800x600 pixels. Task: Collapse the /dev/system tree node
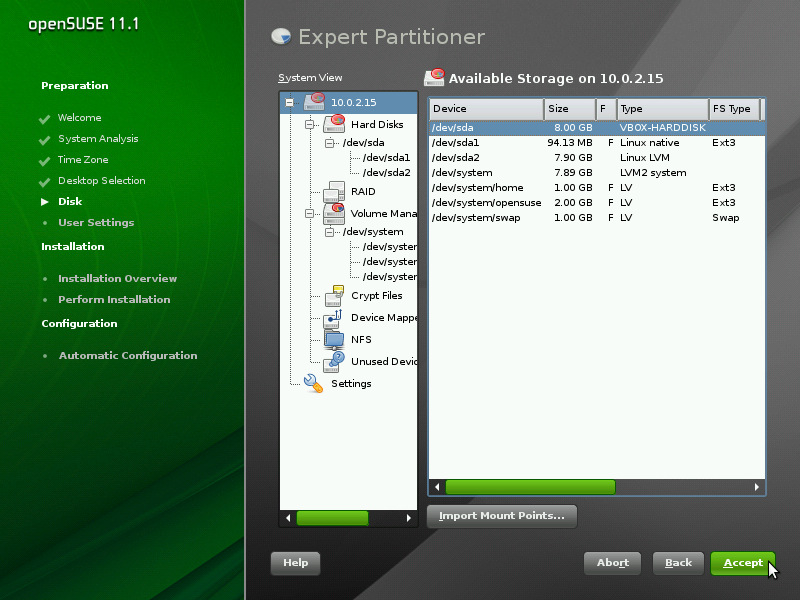click(x=330, y=232)
